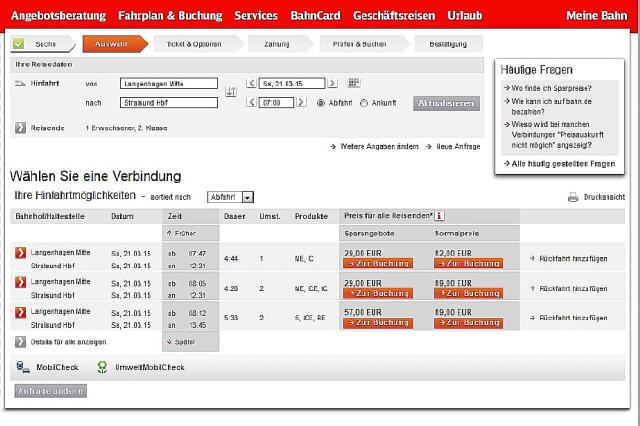
Task: Click Weitere Angaben ändern link
Action: pos(374,146)
